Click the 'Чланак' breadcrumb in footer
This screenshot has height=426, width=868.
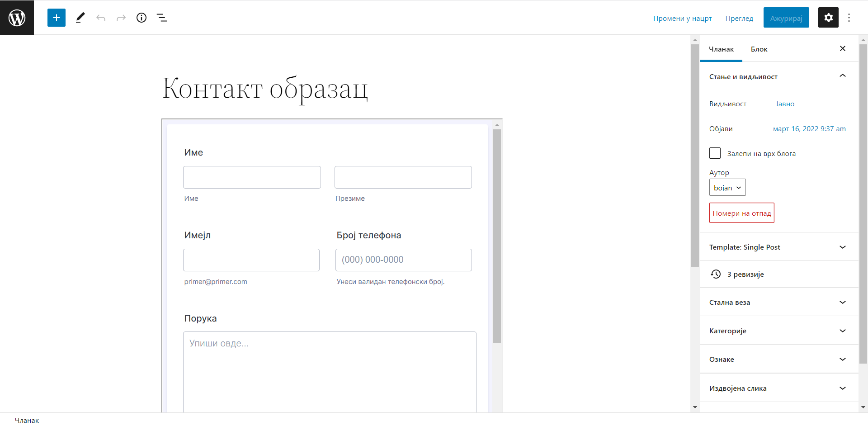(x=27, y=420)
